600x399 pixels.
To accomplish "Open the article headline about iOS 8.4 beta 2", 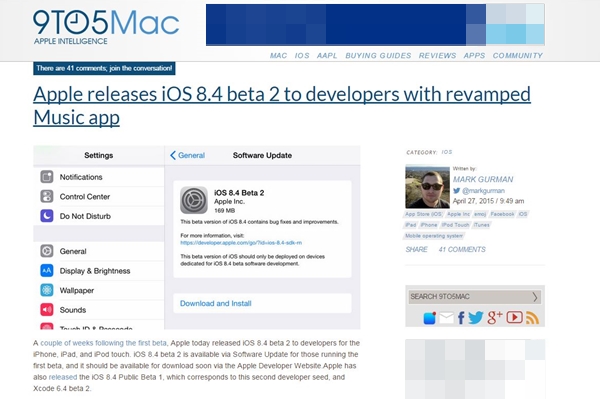I will pyautogui.click(x=282, y=105).
